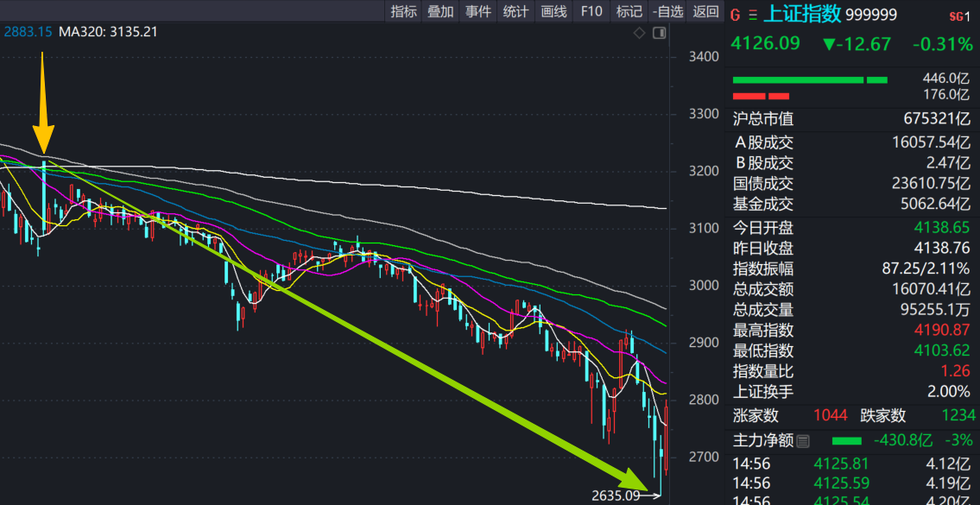Open the 叠加 overlay menu

click(x=440, y=11)
